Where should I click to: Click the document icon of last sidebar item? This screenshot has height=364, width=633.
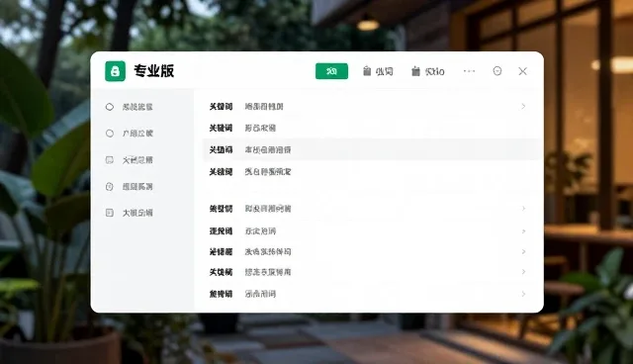pyautogui.click(x=110, y=213)
